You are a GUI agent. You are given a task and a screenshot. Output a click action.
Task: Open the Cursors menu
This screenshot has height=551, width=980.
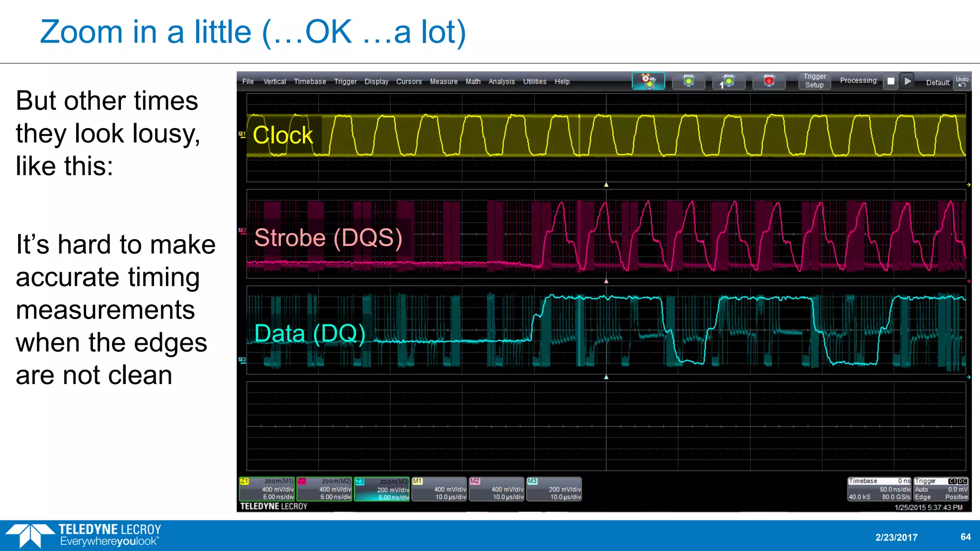409,82
